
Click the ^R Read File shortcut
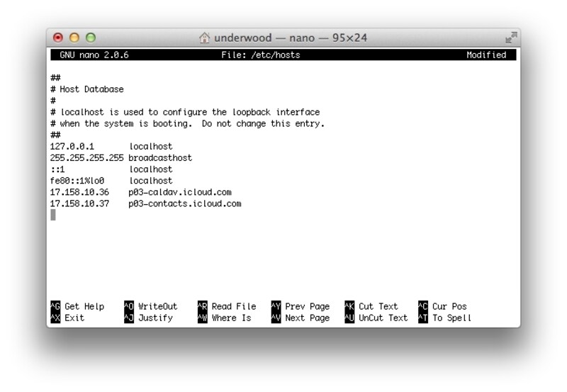click(227, 306)
